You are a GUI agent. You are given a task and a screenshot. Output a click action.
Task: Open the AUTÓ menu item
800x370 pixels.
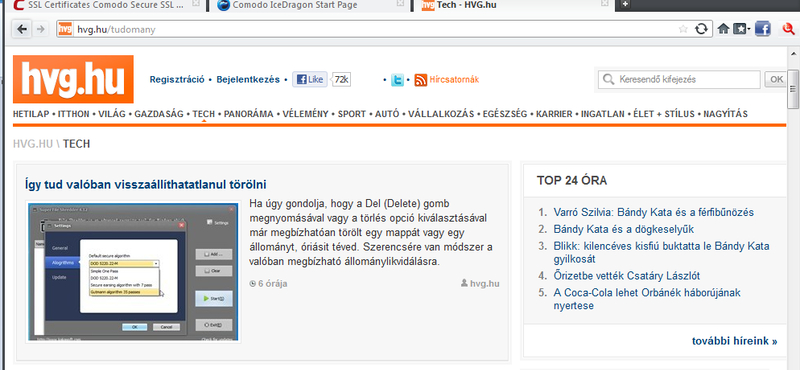click(387, 114)
